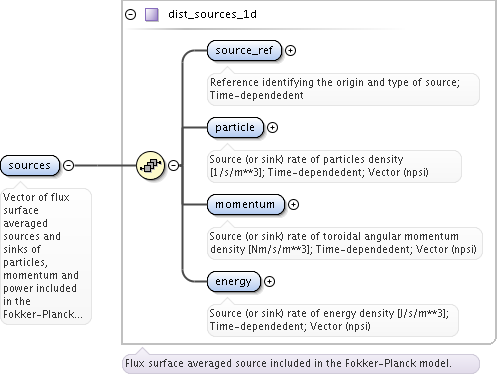
Task: Expand the source_ref element
Action: 291,50
